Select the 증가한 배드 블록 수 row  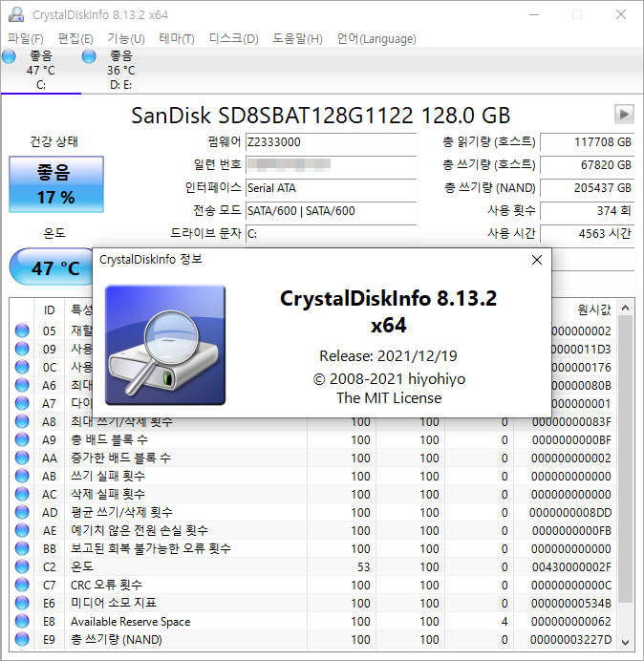313,458
